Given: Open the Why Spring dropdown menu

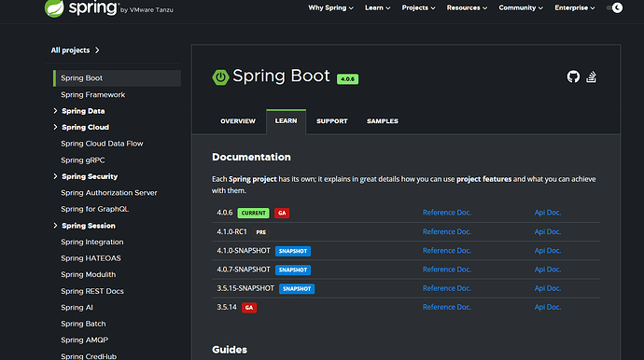Looking at the screenshot, I should pos(330,7).
